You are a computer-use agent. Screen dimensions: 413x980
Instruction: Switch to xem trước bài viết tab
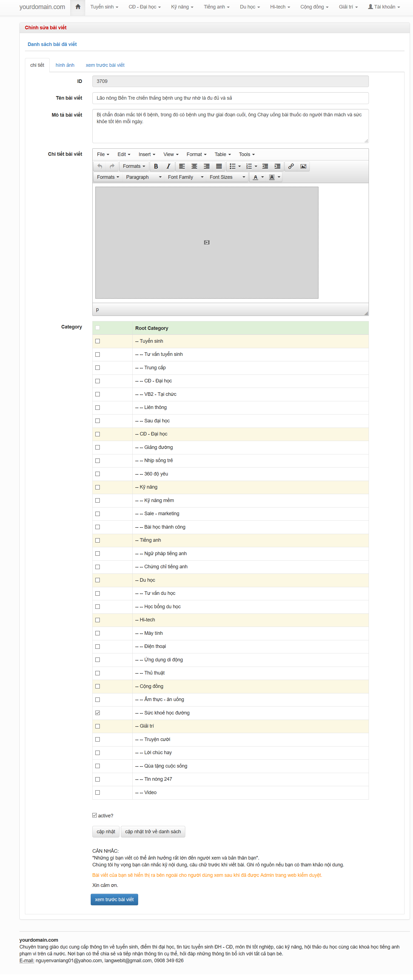point(105,65)
